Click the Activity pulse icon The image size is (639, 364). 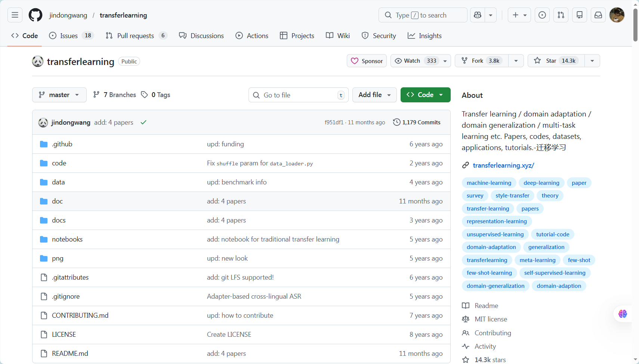click(x=466, y=346)
